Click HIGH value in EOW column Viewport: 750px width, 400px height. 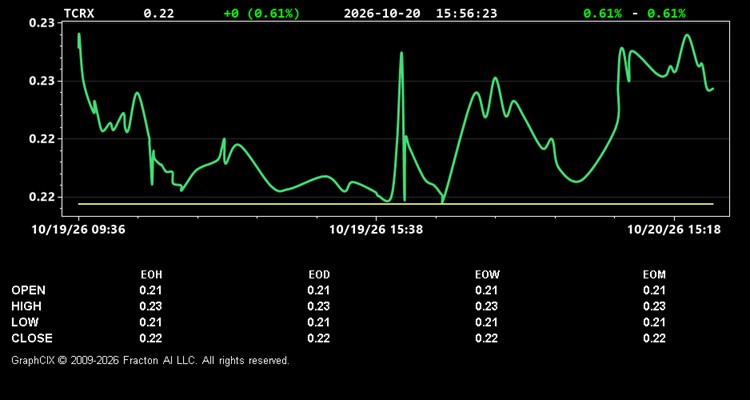486,306
